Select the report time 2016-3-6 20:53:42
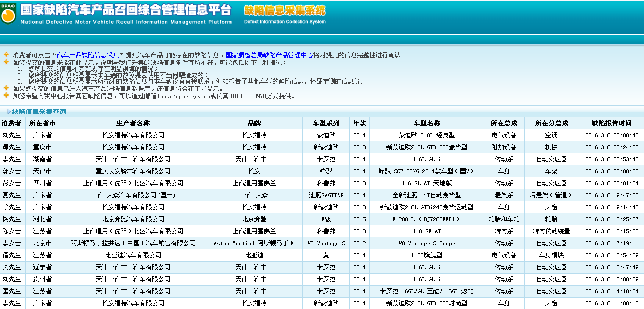 tap(612, 159)
